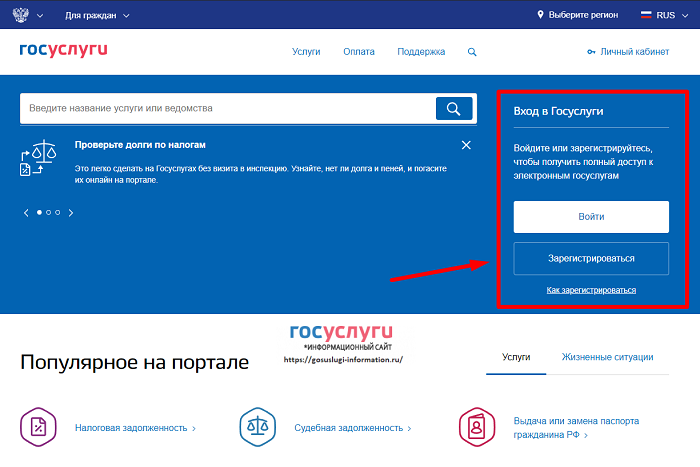Click the 'Войти' login button
Screen dimensions: 700x467
tap(591, 217)
